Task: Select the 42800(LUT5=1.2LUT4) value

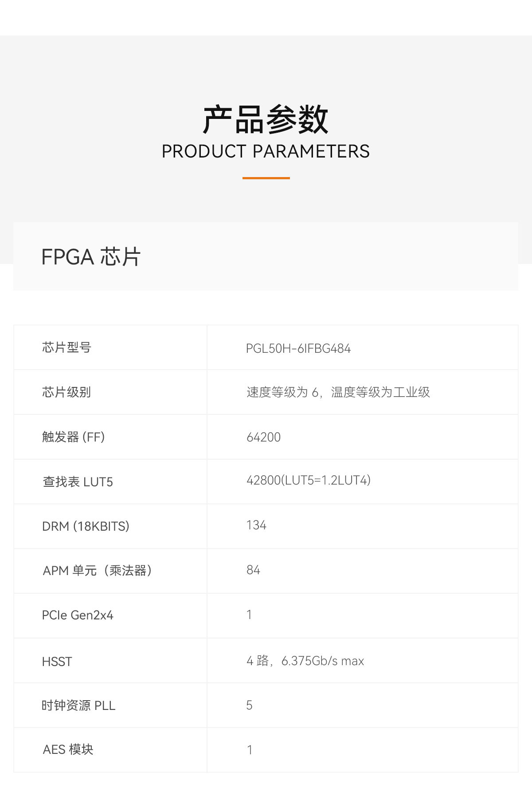Action: pos(309,480)
